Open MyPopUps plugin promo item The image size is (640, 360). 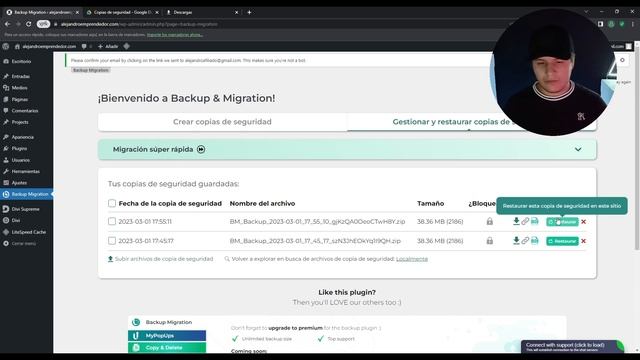pyautogui.click(x=167, y=336)
